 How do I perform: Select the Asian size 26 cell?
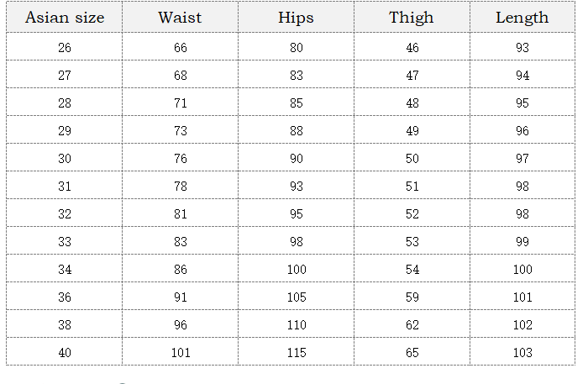click(x=65, y=48)
